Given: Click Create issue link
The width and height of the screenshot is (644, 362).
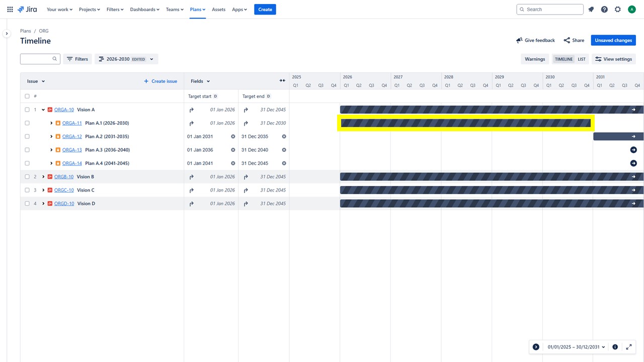Looking at the screenshot, I should [160, 81].
